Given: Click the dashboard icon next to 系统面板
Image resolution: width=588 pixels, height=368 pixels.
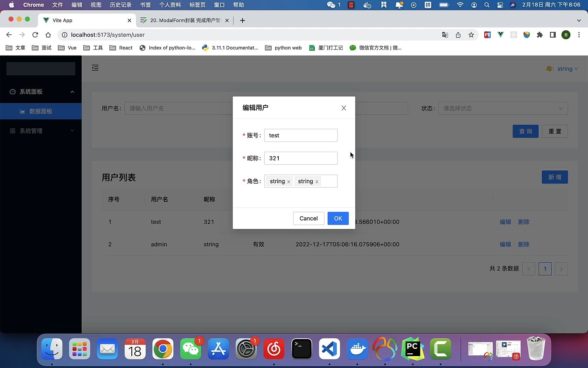Looking at the screenshot, I should click(12, 92).
